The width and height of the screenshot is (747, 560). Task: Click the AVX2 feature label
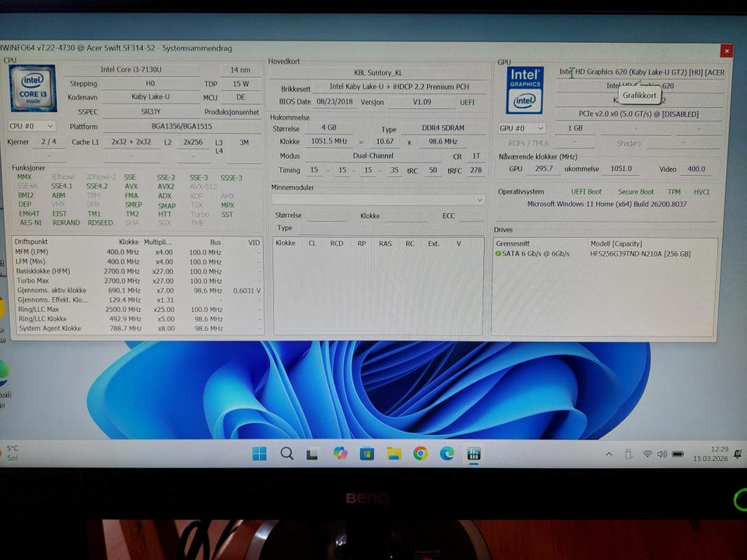[x=166, y=186]
